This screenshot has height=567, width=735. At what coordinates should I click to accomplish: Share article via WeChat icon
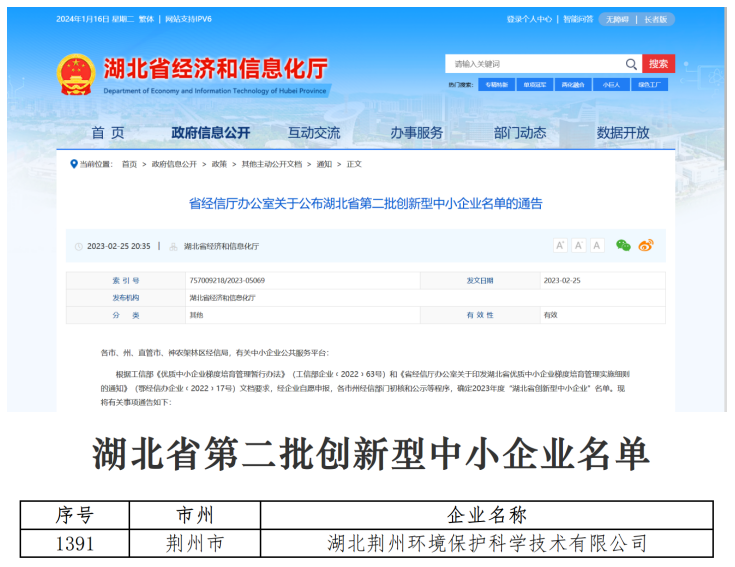(623, 246)
